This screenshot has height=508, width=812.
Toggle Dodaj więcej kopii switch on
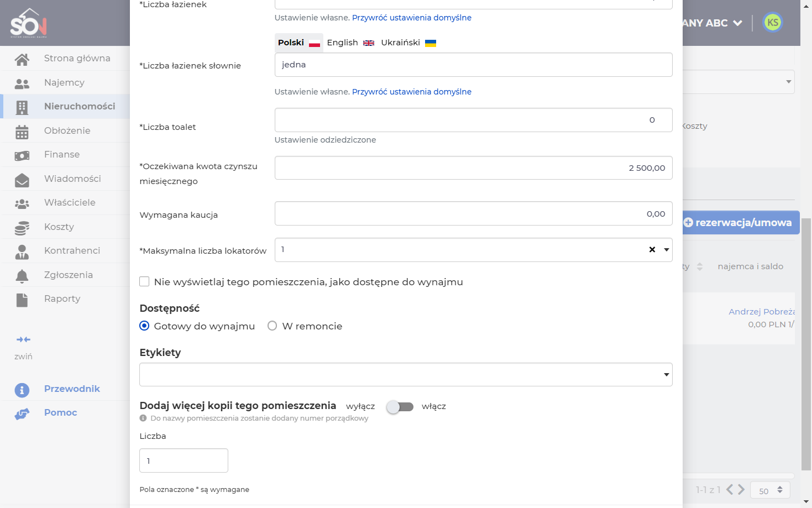[x=400, y=407]
